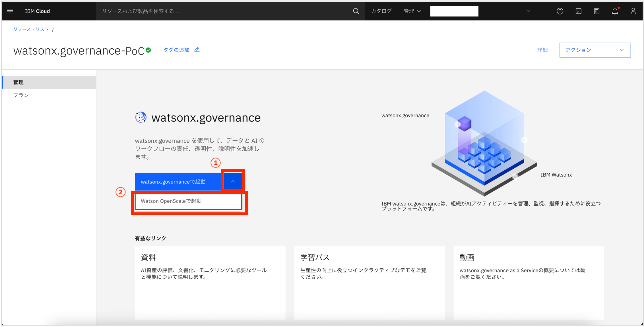Open IBM Cloud Shell terminal icon
Viewport: 644px width, 327px height.
click(x=578, y=11)
